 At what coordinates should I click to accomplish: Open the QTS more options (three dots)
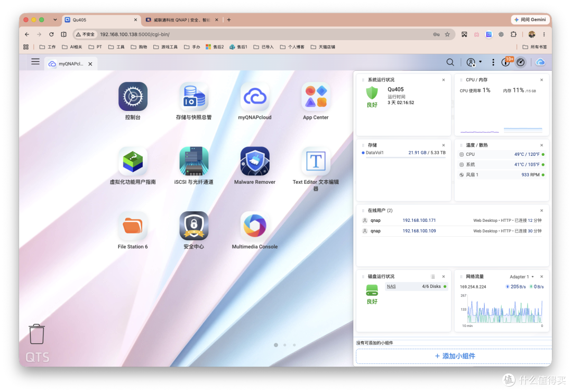tap(493, 62)
